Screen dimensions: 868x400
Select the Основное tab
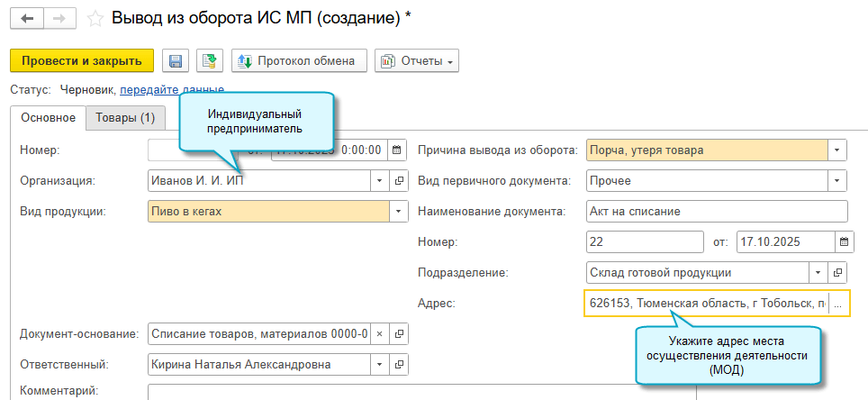49,118
